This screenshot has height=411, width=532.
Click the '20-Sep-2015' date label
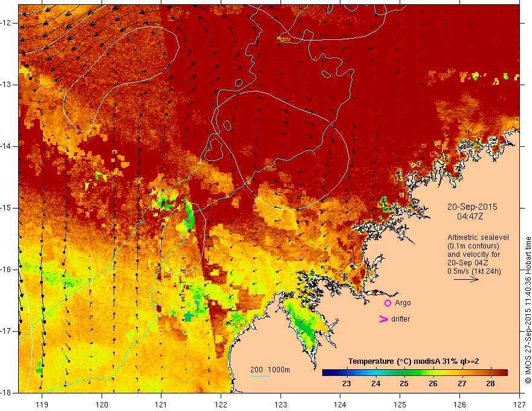(x=472, y=207)
